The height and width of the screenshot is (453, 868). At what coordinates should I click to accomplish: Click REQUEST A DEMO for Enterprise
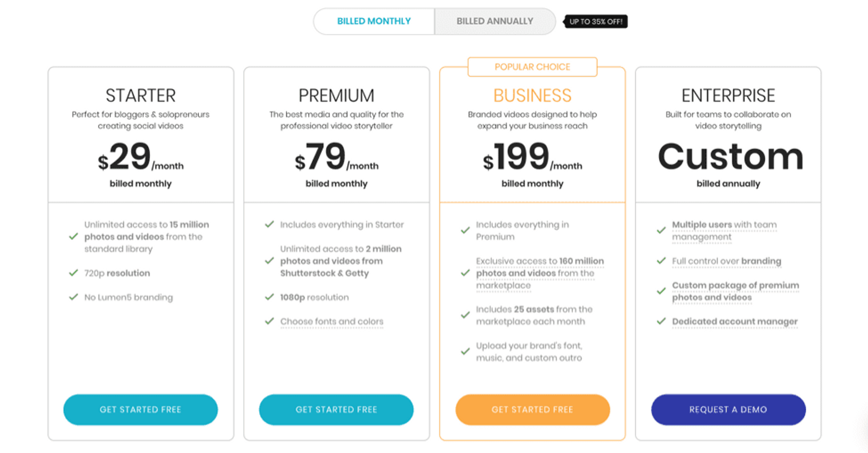pyautogui.click(x=728, y=410)
